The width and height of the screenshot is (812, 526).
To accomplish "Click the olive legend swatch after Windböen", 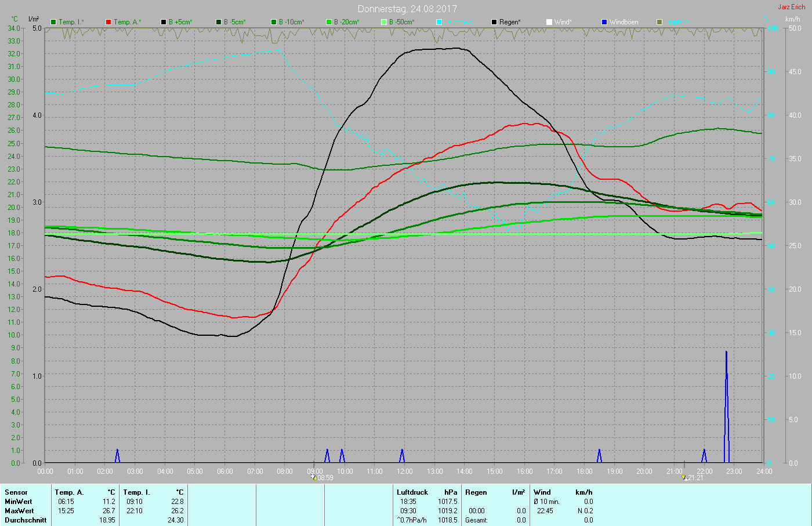I will (x=659, y=22).
